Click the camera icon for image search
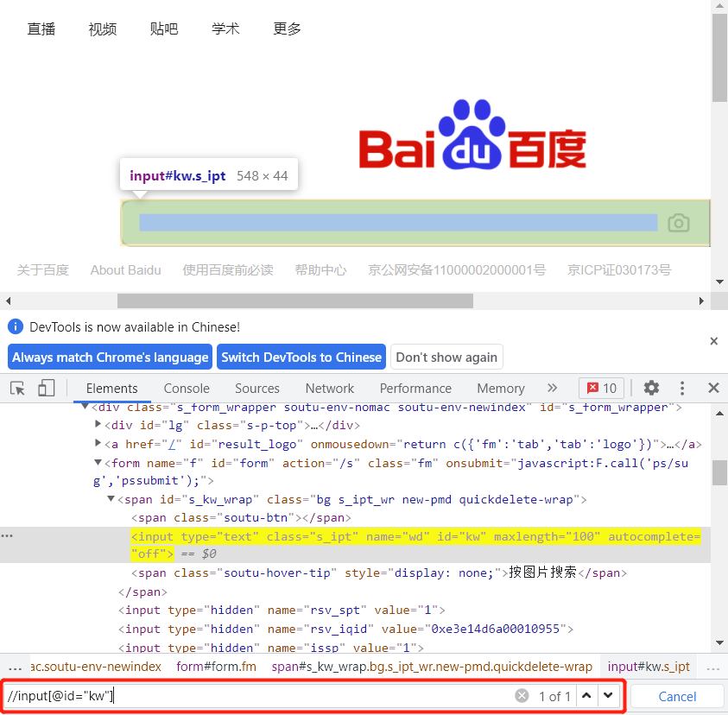The height and width of the screenshot is (715, 728). pyautogui.click(x=678, y=222)
